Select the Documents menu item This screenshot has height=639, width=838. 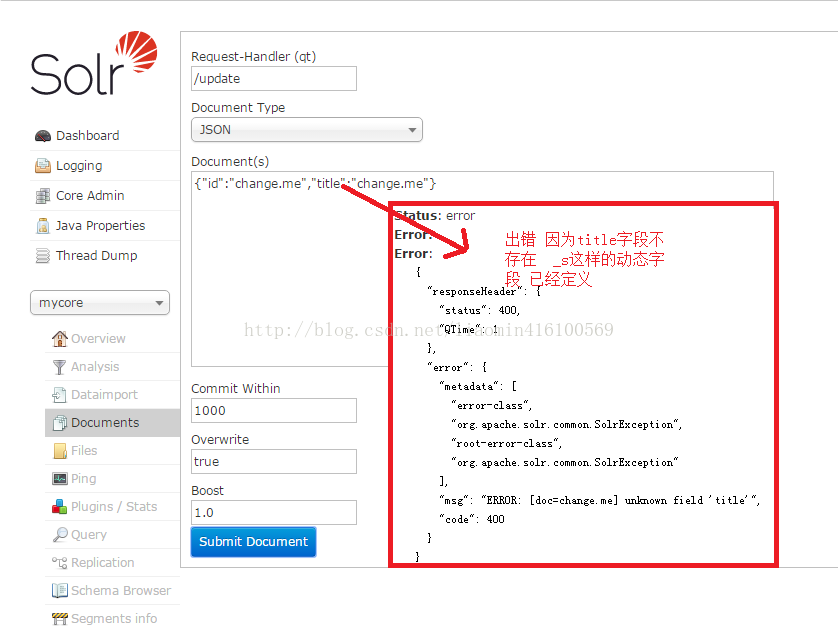point(112,423)
